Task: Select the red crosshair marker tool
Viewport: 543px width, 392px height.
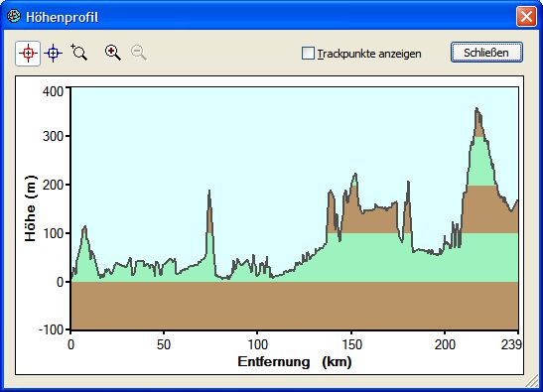Action: (x=28, y=54)
